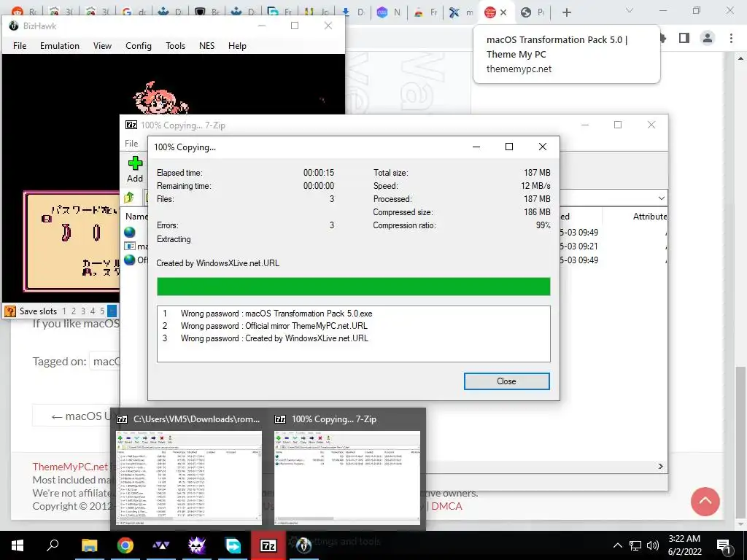Click the 7-Zip taskbar icon
The width and height of the screenshot is (747, 560).
268,545
